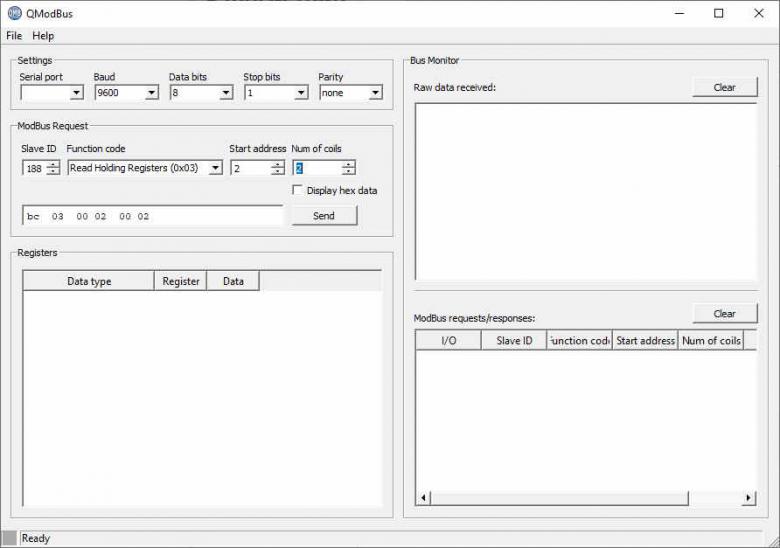Expand the Baud rate dropdown showing 9600
The height and width of the screenshot is (548, 780).
point(152,92)
